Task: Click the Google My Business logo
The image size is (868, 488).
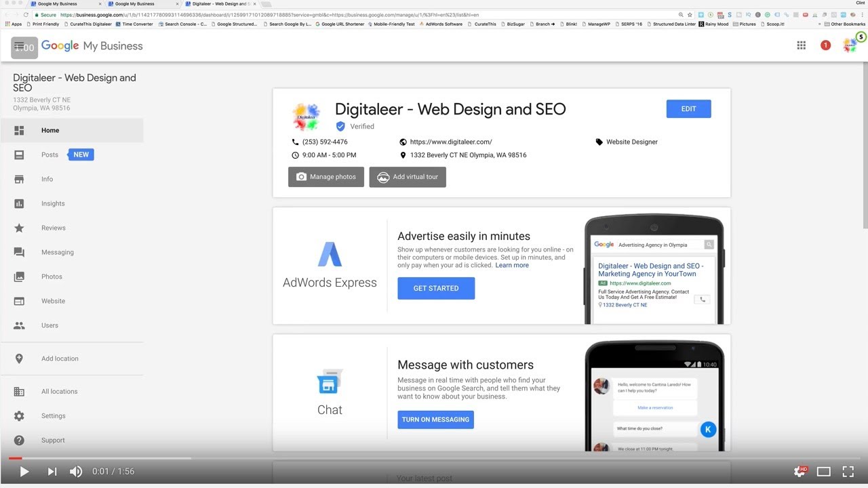Action: (92, 45)
